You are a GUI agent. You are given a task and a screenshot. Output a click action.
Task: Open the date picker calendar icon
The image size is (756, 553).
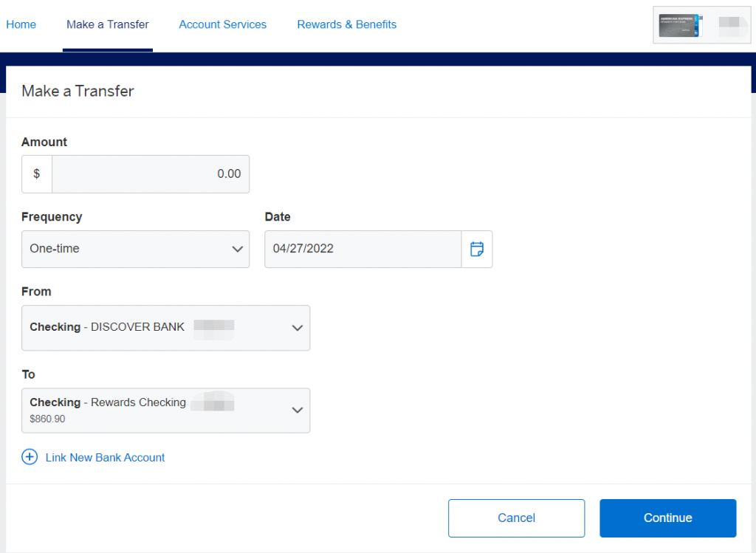477,249
